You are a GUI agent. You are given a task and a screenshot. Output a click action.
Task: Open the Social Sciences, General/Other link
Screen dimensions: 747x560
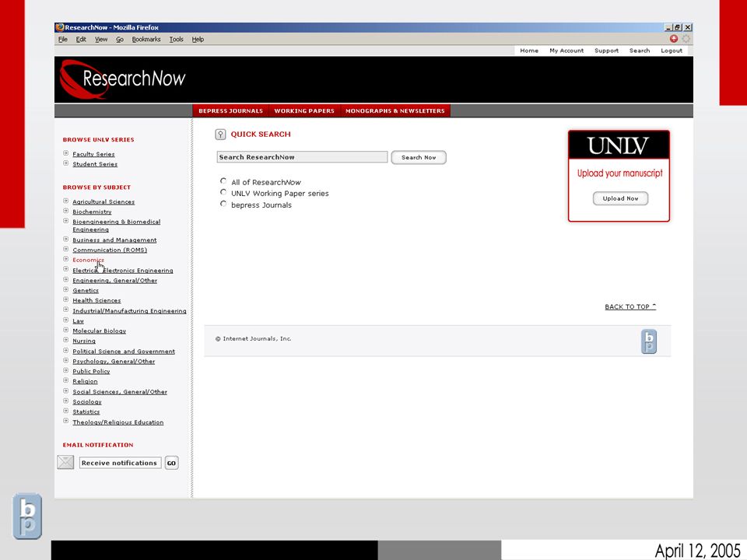pyautogui.click(x=120, y=392)
